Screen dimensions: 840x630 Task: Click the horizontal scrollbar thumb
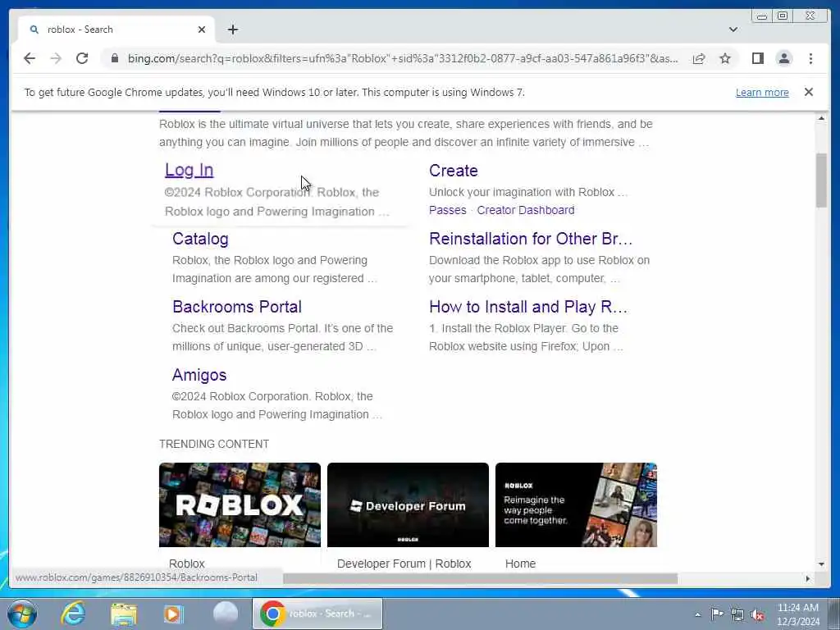(480, 578)
